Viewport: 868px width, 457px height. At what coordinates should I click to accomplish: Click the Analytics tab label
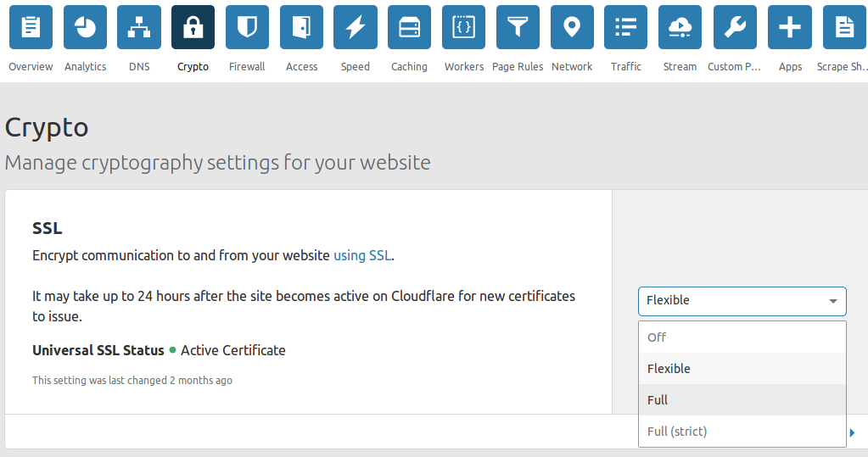pos(85,66)
